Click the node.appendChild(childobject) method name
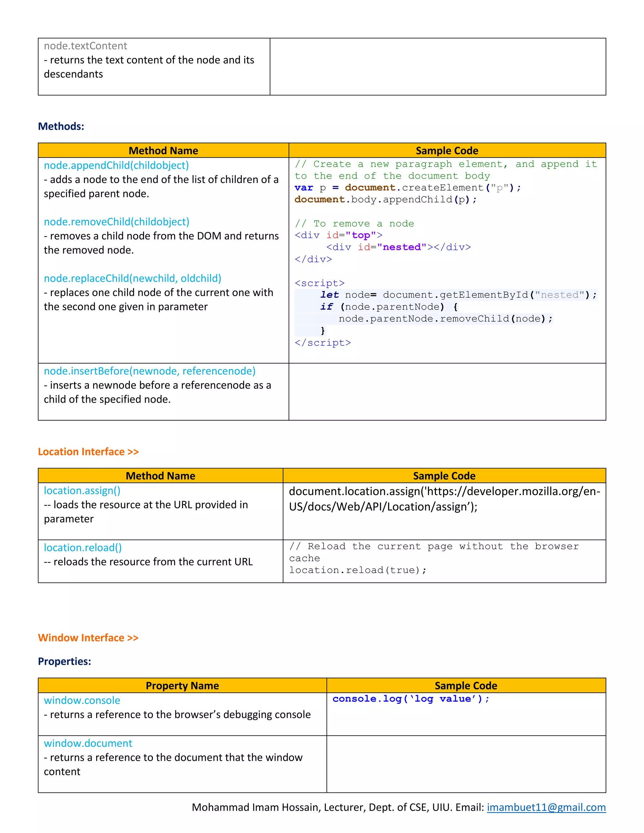 (x=116, y=165)
